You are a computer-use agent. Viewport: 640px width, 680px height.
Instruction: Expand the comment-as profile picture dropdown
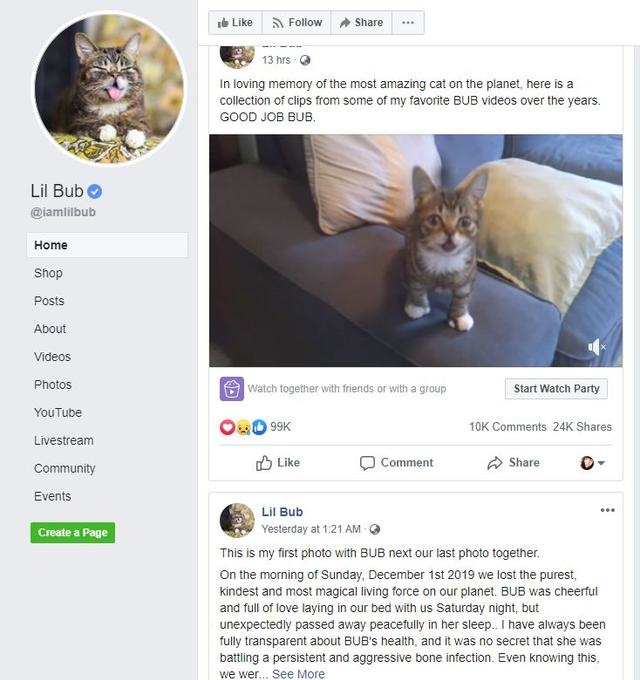pyautogui.click(x=592, y=463)
